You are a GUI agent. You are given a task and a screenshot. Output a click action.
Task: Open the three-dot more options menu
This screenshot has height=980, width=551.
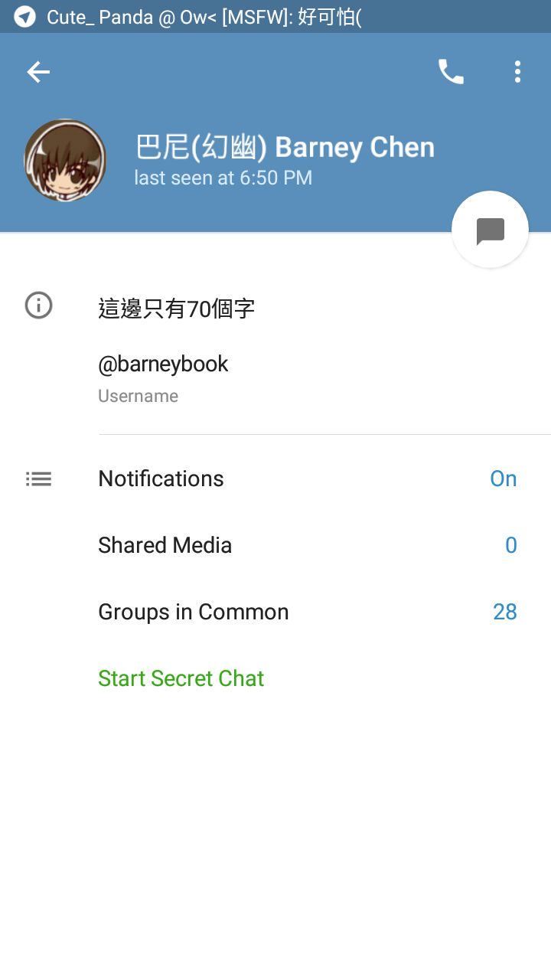(x=517, y=72)
